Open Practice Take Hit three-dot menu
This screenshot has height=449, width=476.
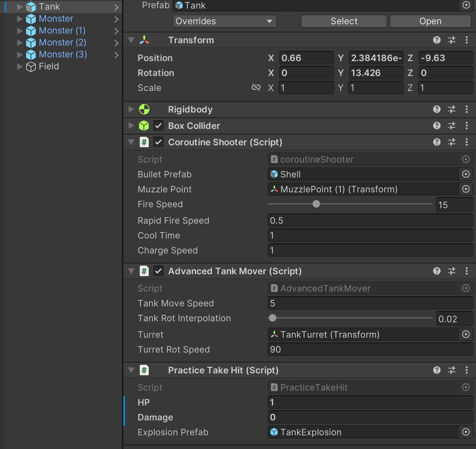tap(467, 370)
